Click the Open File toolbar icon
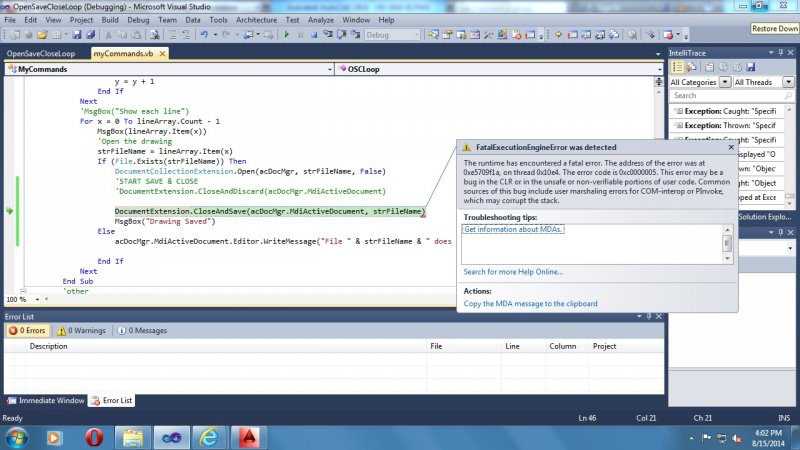Image resolution: width=800 pixels, height=450 pixels. (x=42, y=35)
